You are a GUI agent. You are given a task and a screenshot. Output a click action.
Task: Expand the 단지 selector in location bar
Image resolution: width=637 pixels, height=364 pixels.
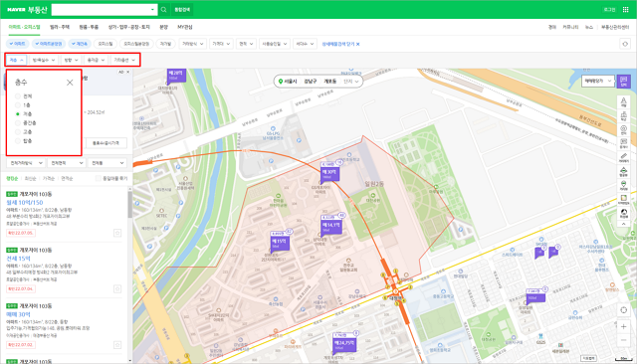coord(351,82)
